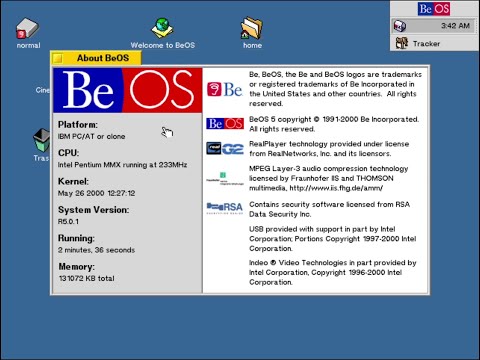Click the Memory: heading

click(x=76, y=267)
